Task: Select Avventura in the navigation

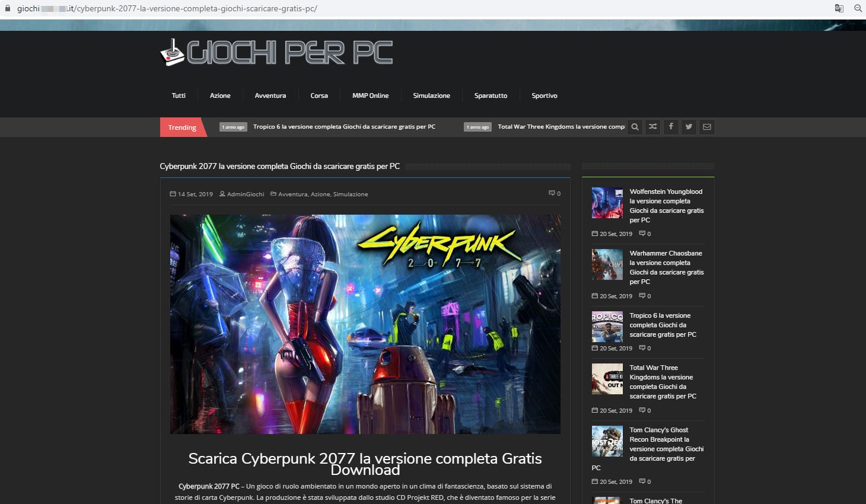Action: (270, 95)
